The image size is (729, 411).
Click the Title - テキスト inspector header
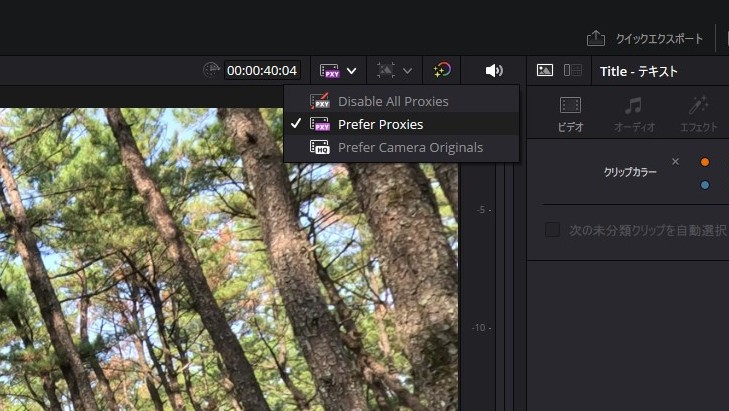tap(639, 71)
